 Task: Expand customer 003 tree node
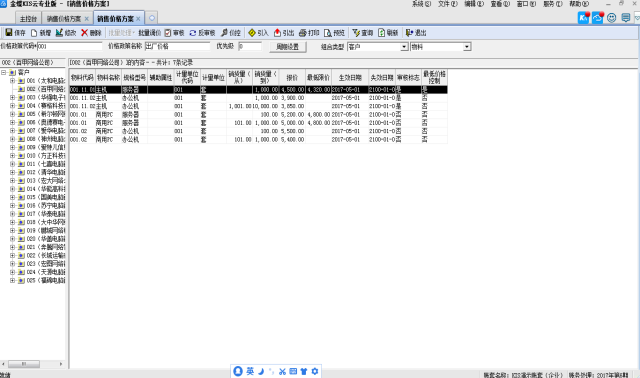(x=12, y=98)
